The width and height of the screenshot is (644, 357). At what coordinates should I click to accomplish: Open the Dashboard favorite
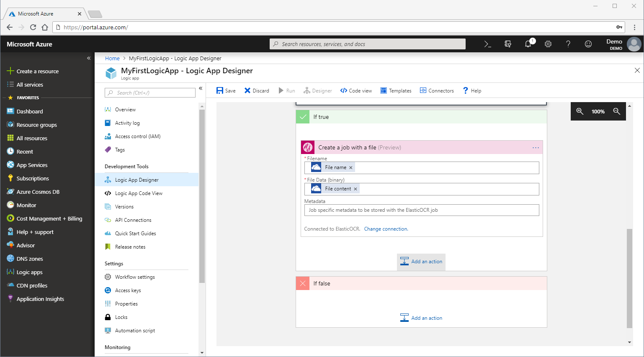coord(25,111)
